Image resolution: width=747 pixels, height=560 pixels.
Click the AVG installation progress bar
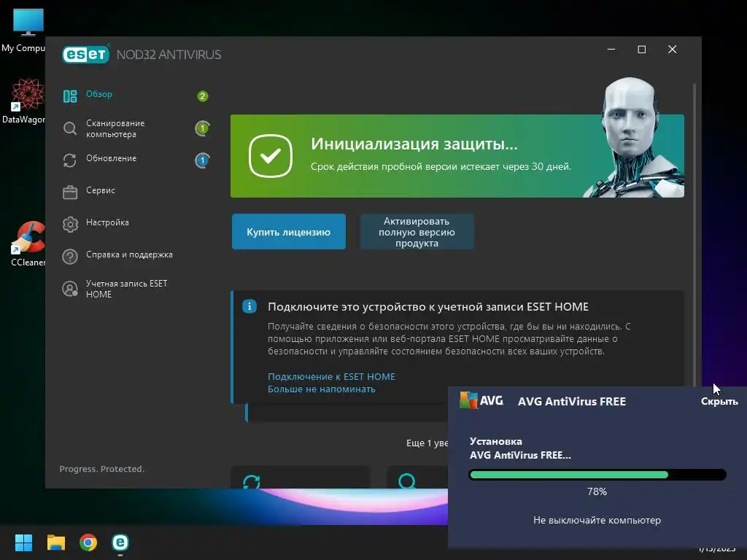tap(597, 474)
